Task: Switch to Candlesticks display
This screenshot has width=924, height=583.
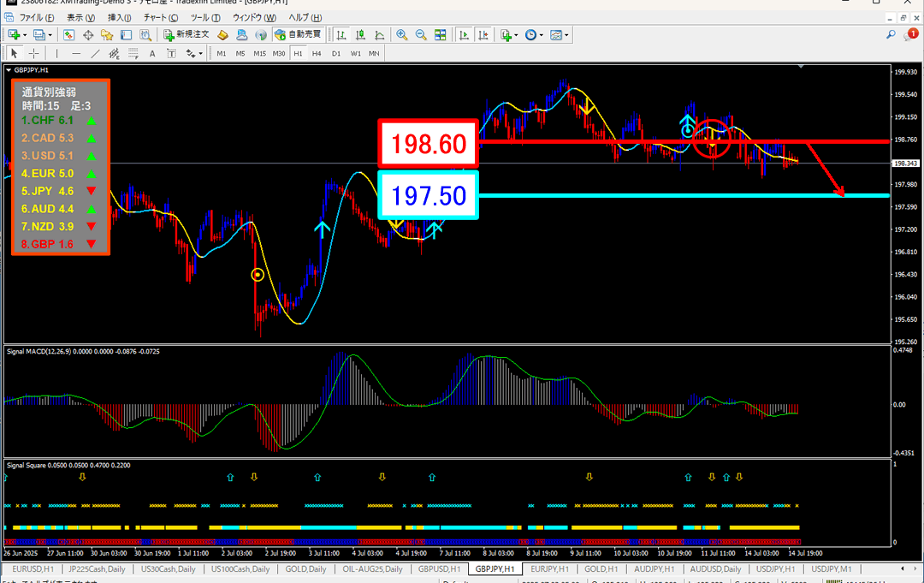Action: (x=360, y=35)
